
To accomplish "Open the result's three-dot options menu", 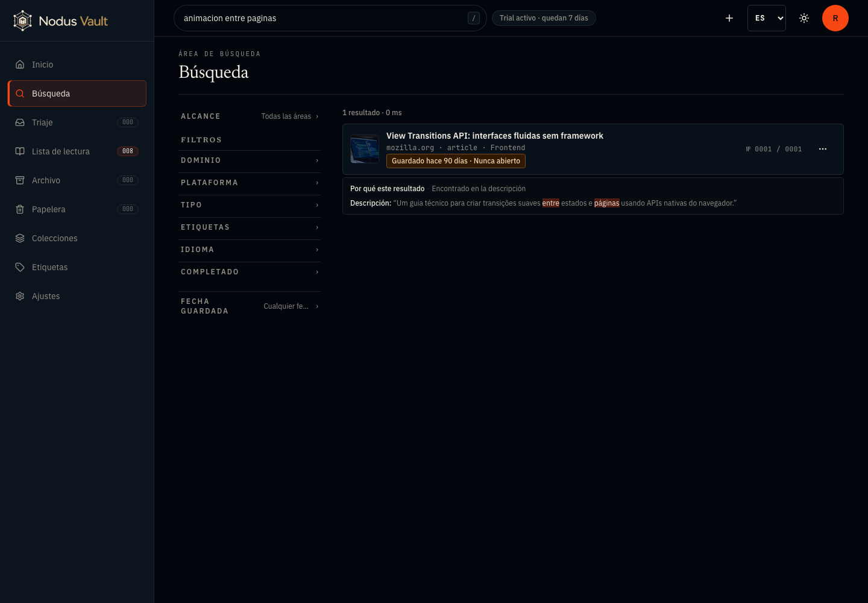I will point(823,149).
